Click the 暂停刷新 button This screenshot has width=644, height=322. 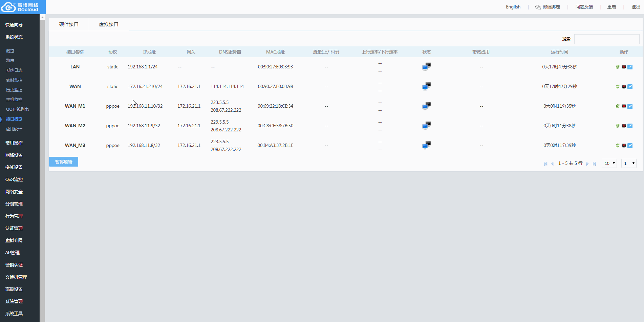click(x=64, y=162)
